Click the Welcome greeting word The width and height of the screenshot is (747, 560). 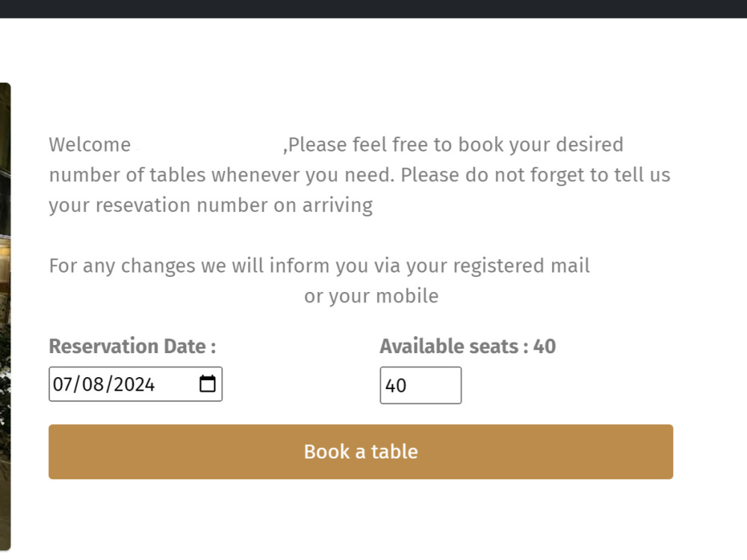point(90,145)
